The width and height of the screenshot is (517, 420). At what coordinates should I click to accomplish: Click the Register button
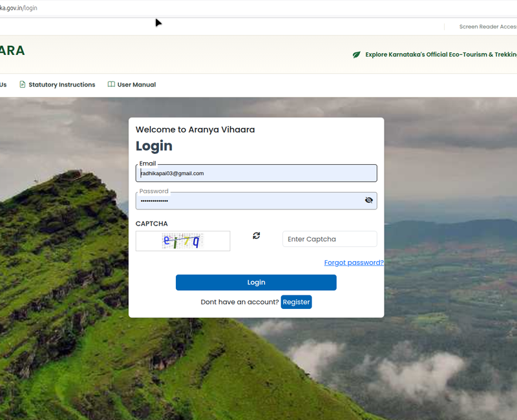click(296, 302)
